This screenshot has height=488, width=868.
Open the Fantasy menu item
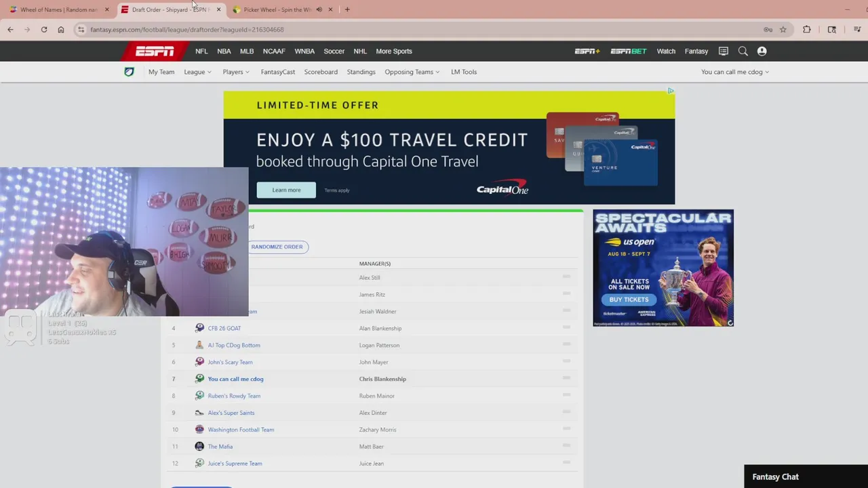click(x=696, y=51)
